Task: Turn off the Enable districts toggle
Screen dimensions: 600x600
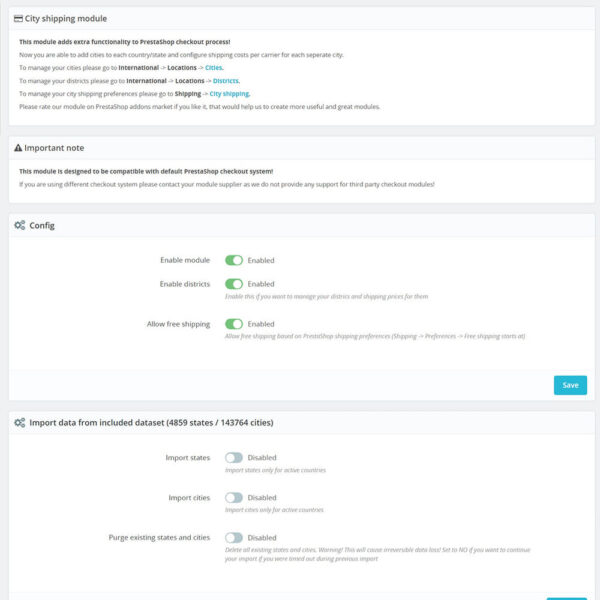Action: point(234,284)
